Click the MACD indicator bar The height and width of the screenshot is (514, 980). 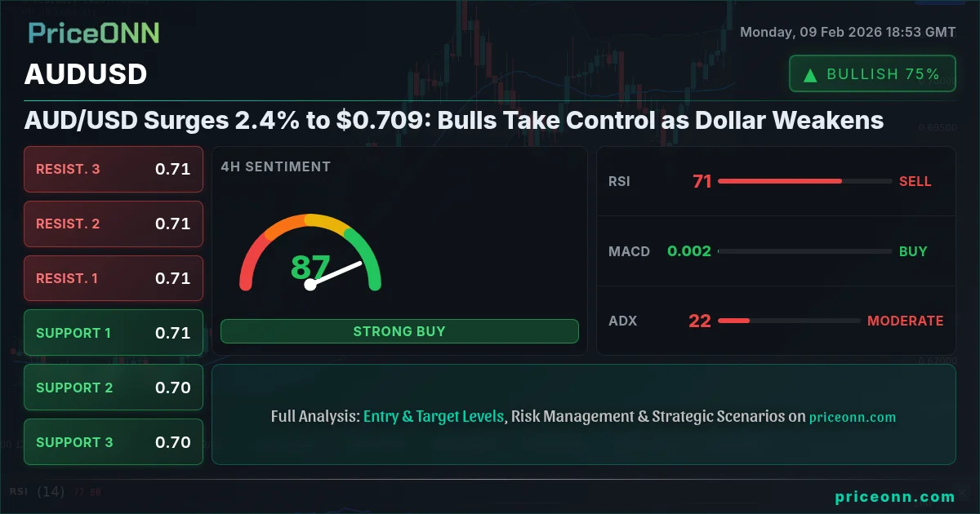point(805,251)
